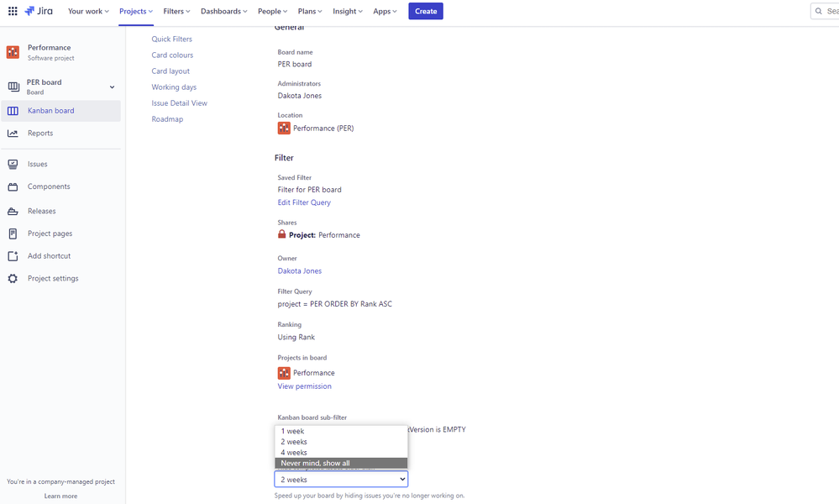Viewport: 839px width, 504px height.
Task: Click the Issues icon in sidebar
Action: pyautogui.click(x=13, y=165)
